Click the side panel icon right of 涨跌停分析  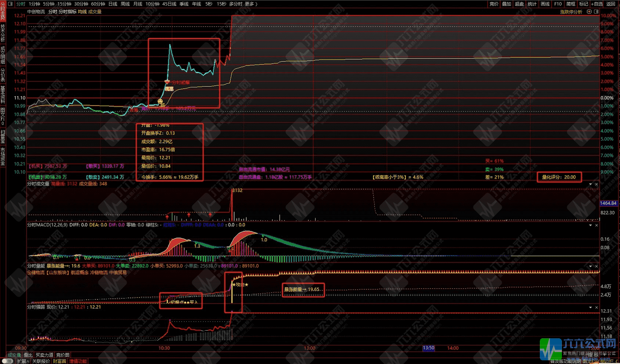(596, 12)
